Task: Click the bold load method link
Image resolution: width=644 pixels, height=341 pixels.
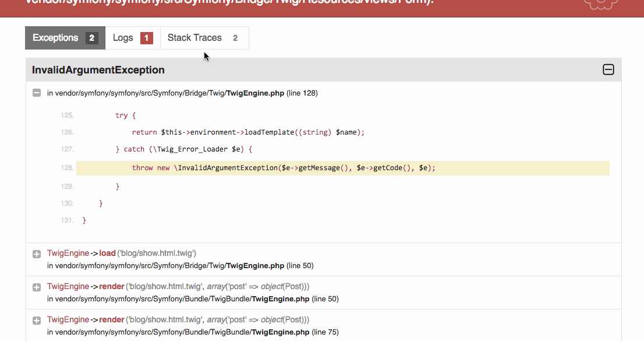Action: pos(107,253)
